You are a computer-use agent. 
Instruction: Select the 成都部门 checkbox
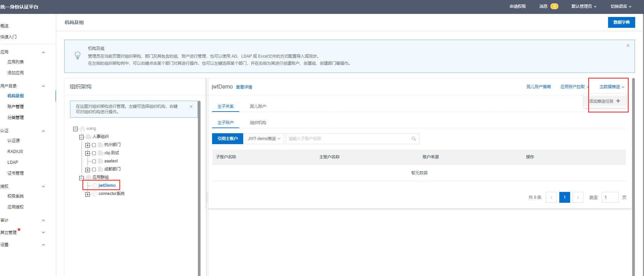[94, 170]
